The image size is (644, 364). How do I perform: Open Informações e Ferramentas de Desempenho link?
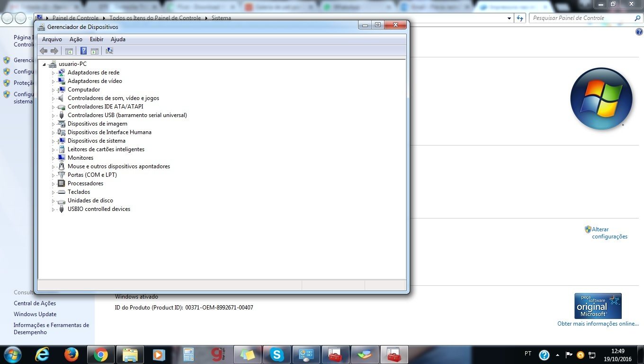click(x=51, y=328)
